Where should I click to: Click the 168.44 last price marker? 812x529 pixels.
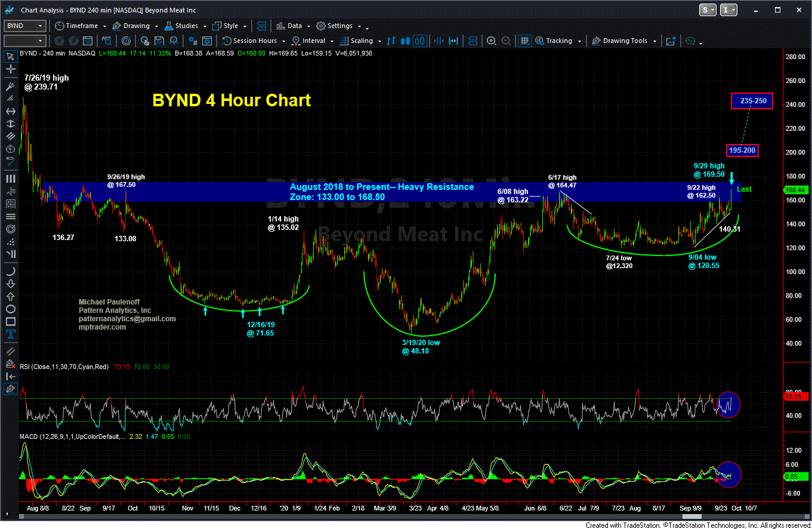tap(796, 190)
